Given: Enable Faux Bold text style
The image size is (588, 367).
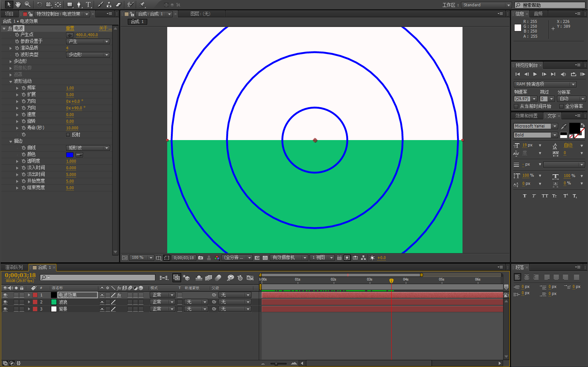Looking at the screenshot, I should (525, 196).
